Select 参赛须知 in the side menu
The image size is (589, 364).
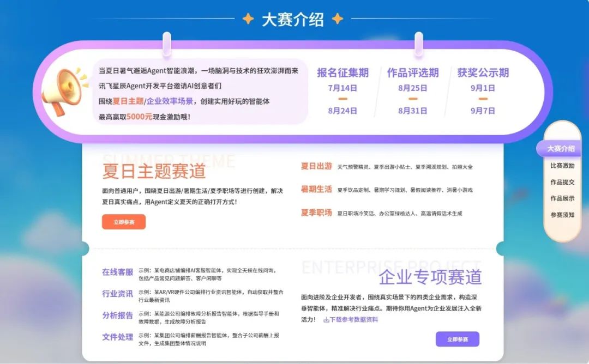click(x=562, y=215)
